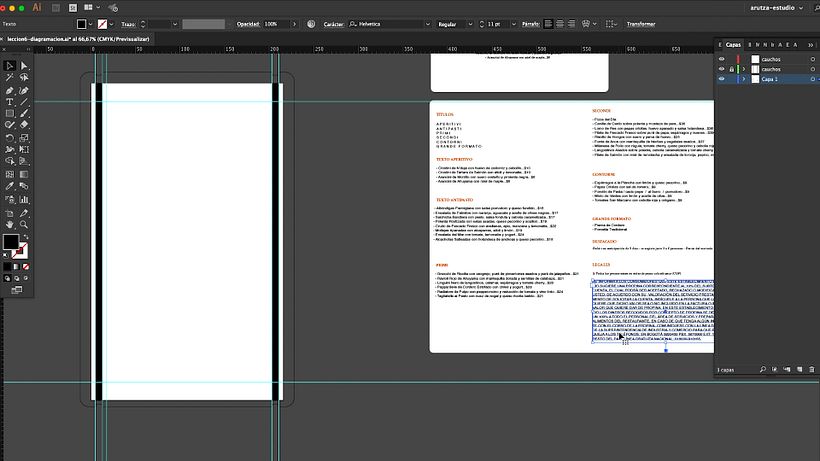Target the Capa 1 layer circle
Viewport: 820px width, 461px height.
tap(813, 79)
